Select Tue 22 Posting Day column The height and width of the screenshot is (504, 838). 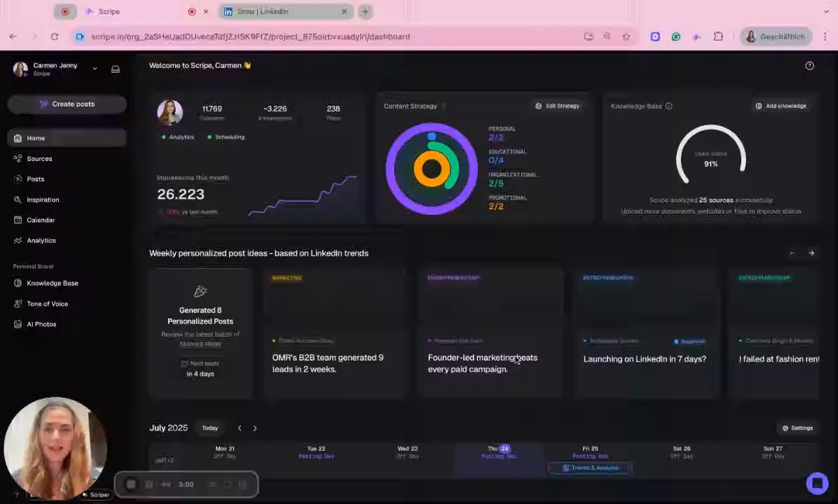[317, 452]
